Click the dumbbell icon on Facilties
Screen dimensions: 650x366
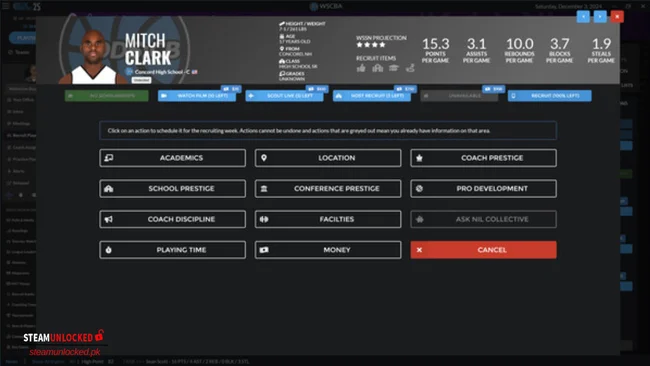[264, 219]
